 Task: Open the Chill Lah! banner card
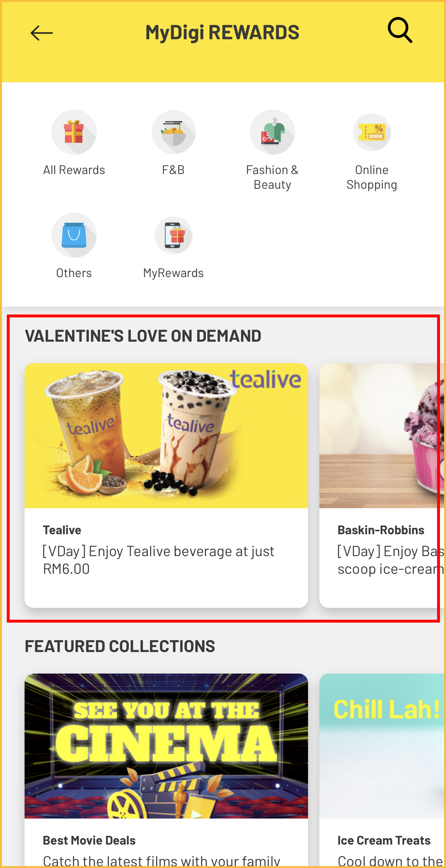pyautogui.click(x=382, y=746)
